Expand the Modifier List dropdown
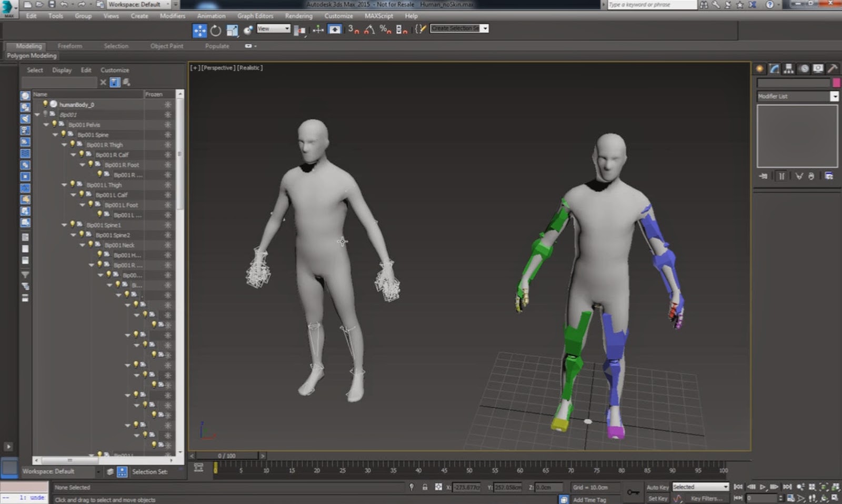 coord(834,96)
